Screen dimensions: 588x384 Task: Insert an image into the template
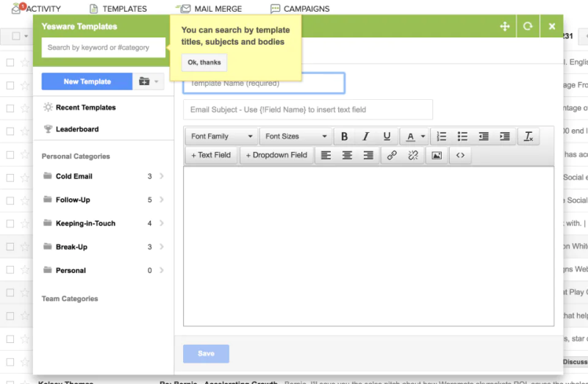pos(437,155)
